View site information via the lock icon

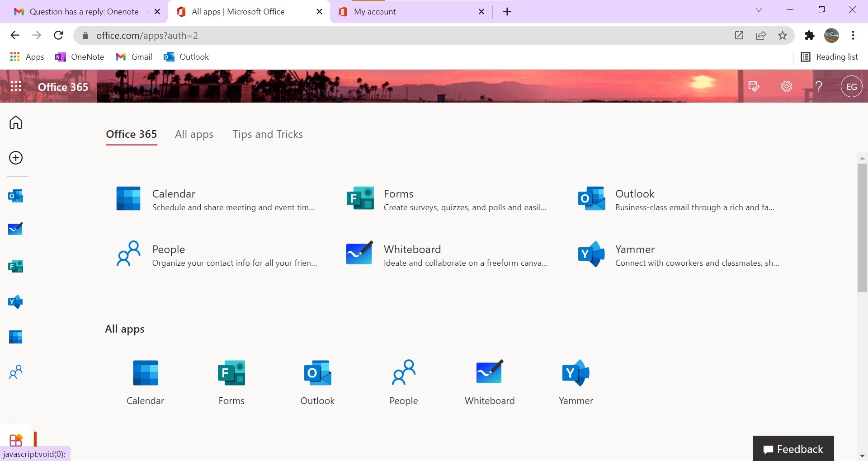click(85, 35)
